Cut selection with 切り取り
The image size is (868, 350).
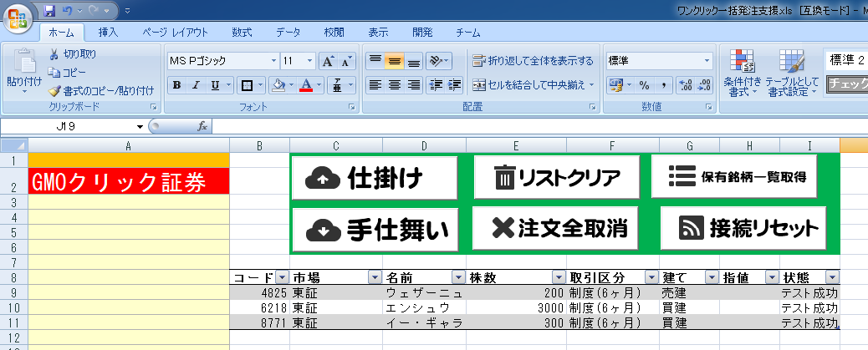click(x=72, y=54)
